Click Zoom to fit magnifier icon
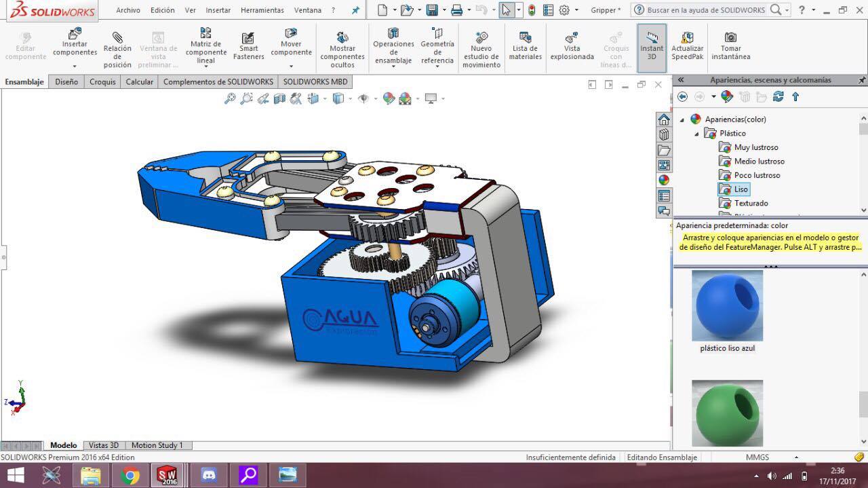This screenshot has width=868, height=488. (230, 98)
